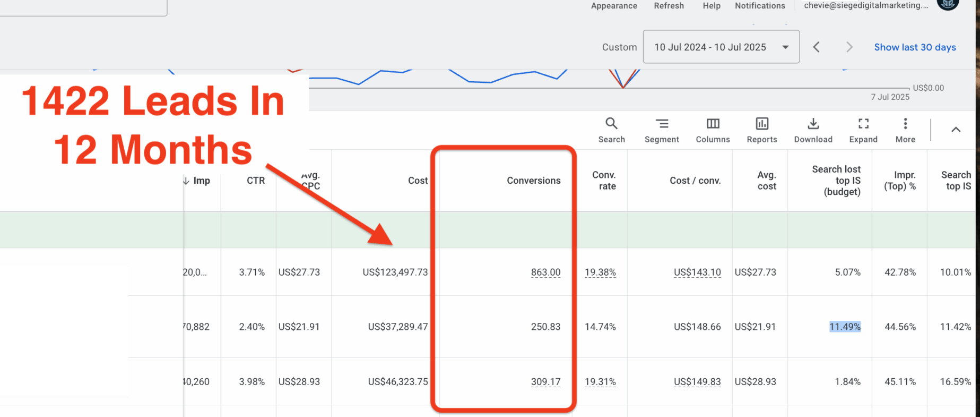This screenshot has height=417, width=980.
Task: Go to previous date range arrow
Action: pyautogui.click(x=817, y=47)
